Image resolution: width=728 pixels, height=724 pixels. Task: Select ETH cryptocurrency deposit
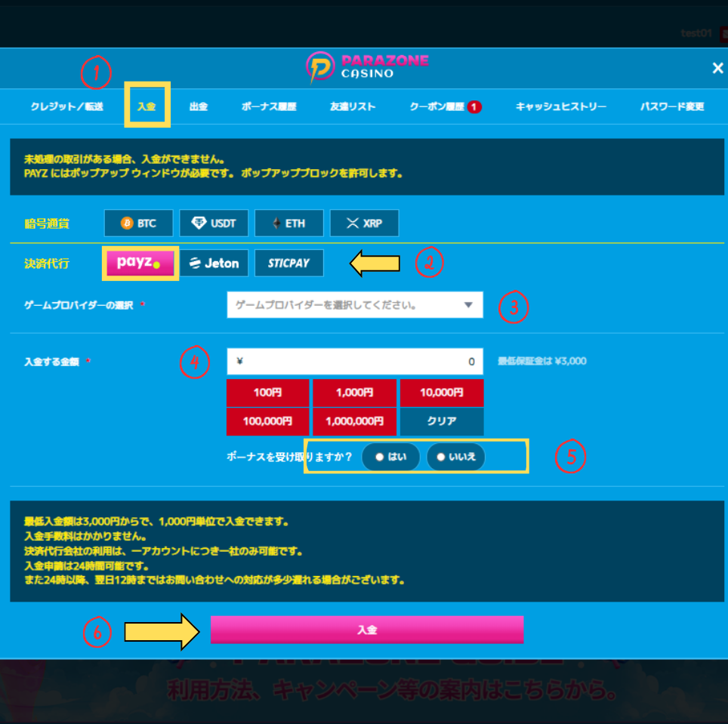pyautogui.click(x=289, y=223)
